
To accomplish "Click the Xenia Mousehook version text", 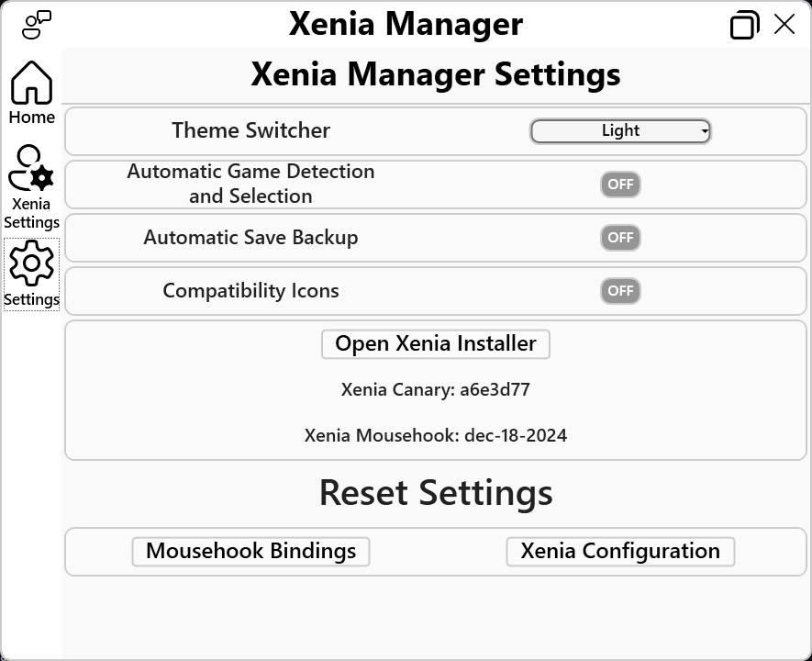I will (x=436, y=435).
